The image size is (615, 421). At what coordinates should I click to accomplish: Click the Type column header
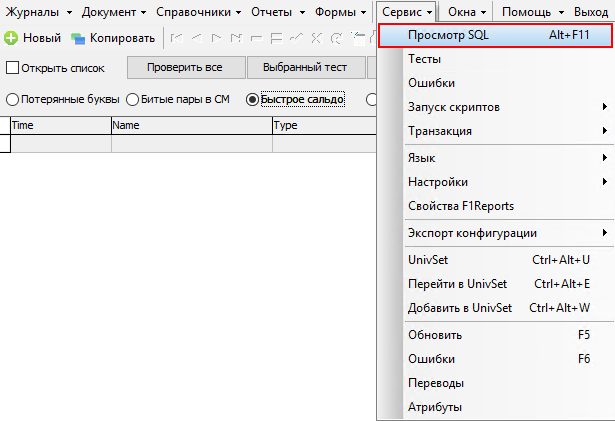324,125
